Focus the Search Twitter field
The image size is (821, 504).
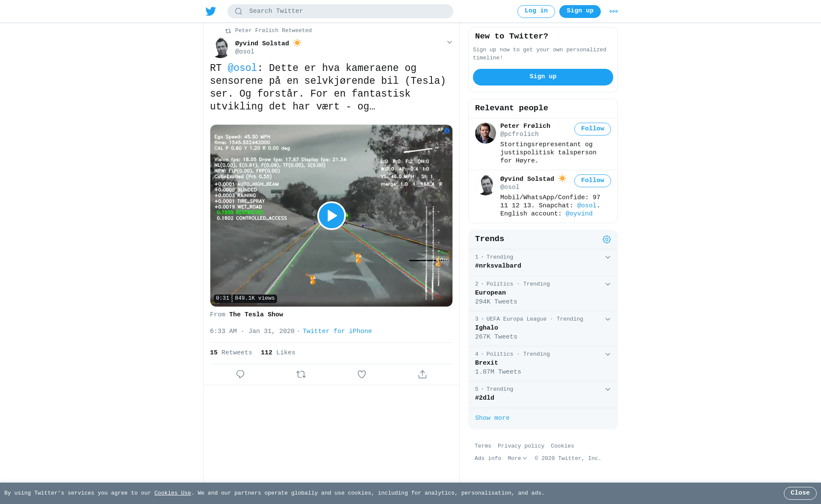click(x=340, y=12)
